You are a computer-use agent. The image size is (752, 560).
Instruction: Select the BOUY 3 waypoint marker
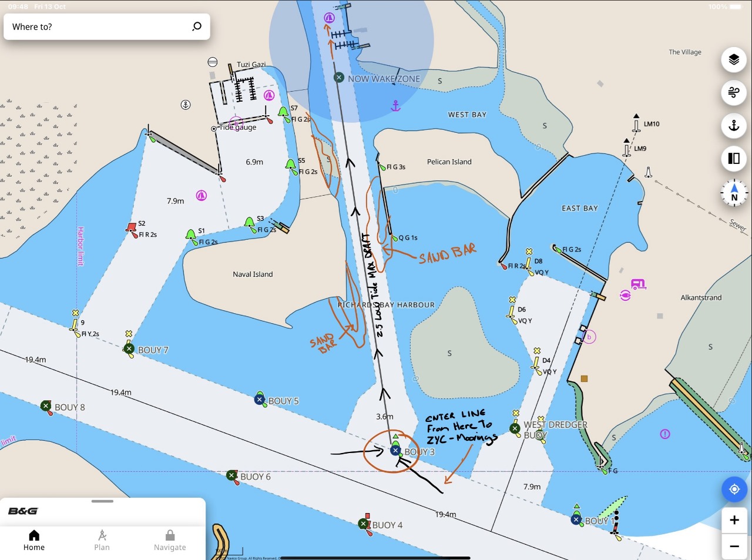(395, 451)
